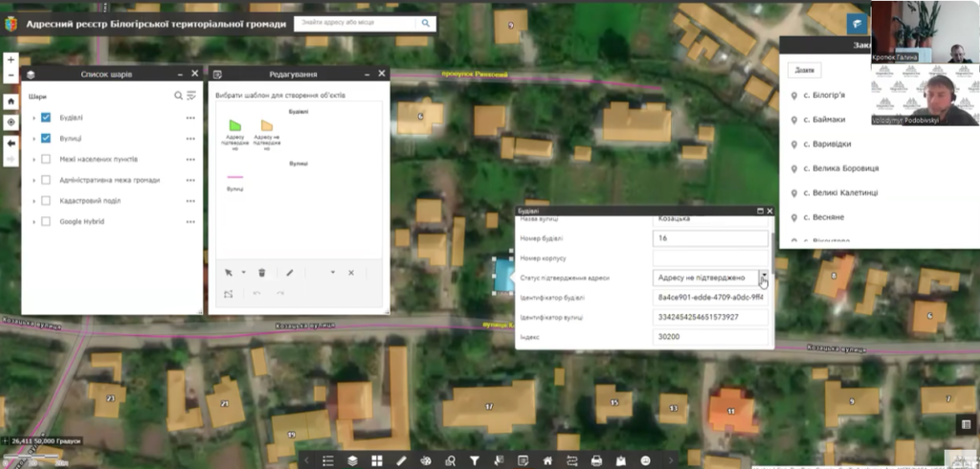Turn on the Google Hybrid layer
The image size is (980, 469).
tap(46, 222)
